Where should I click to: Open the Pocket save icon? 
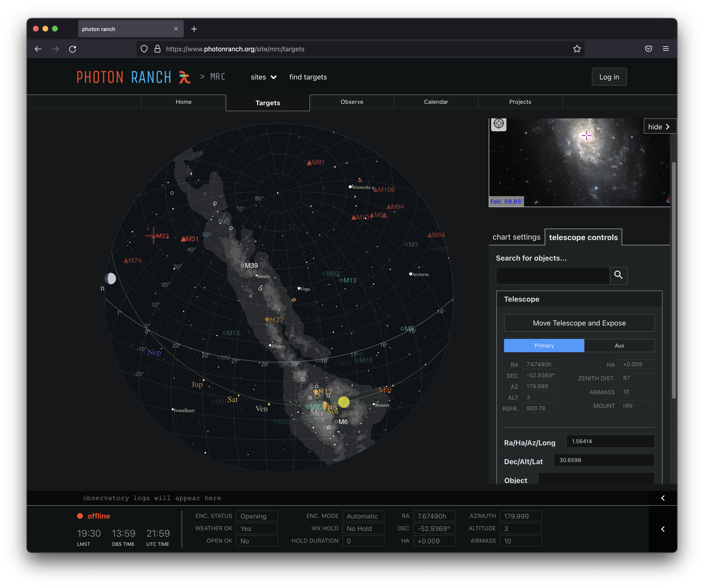pos(648,49)
